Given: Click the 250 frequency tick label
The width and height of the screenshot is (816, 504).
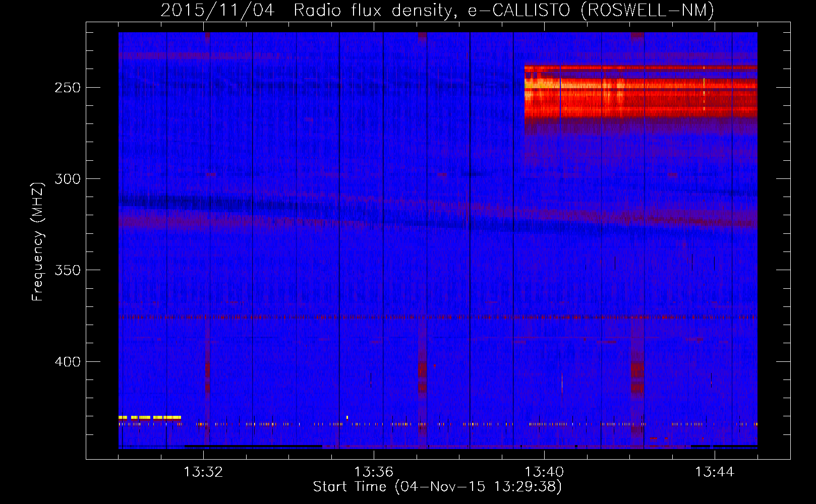Looking at the screenshot, I should coord(68,88).
